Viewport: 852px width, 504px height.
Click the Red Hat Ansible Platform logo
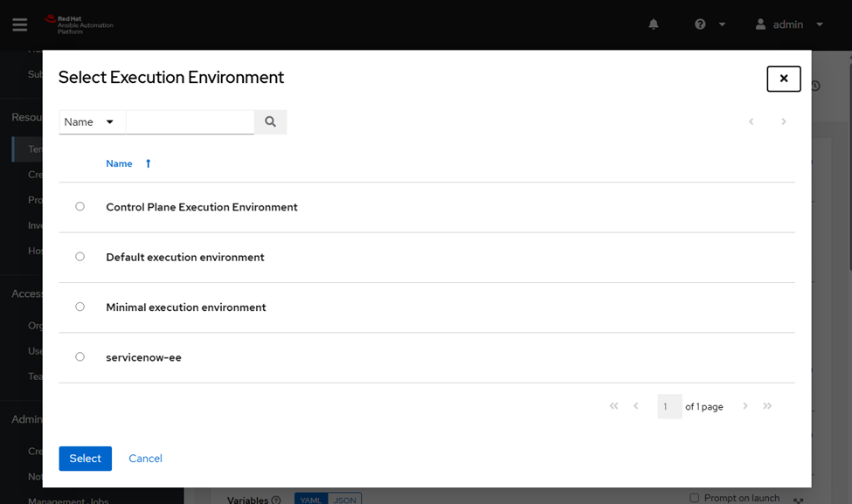coord(77,24)
